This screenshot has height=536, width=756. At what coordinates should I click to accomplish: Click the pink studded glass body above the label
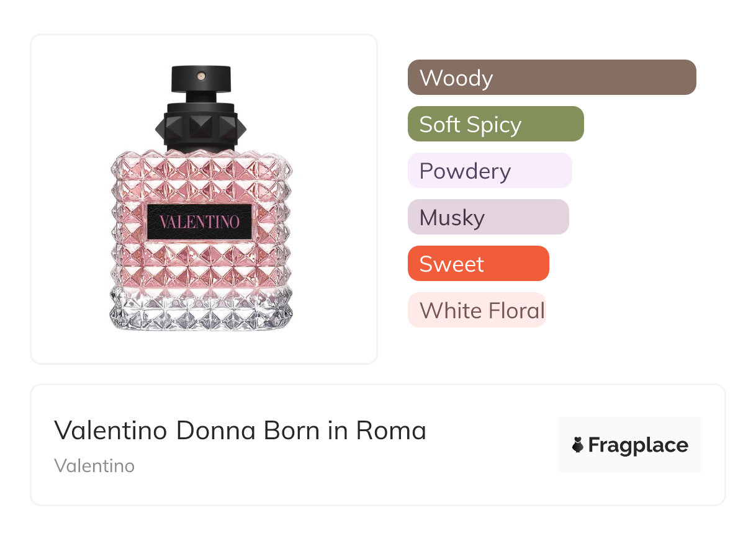[200, 177]
